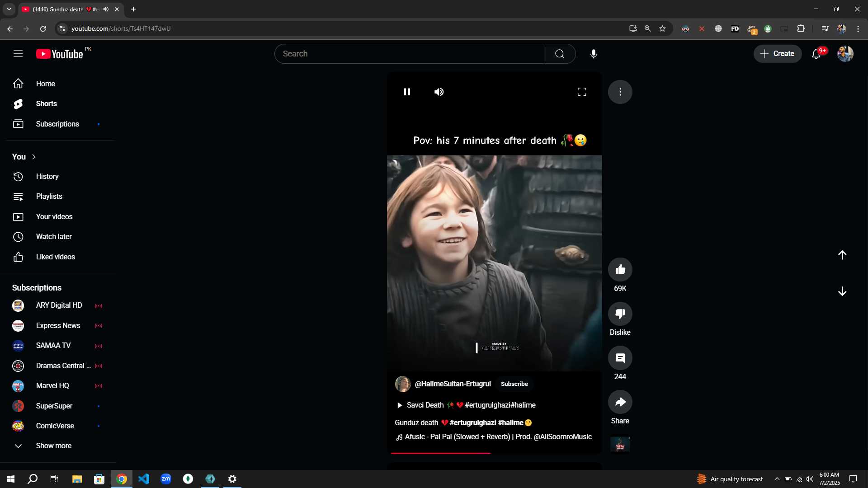868x488 pixels.
Task: Open the tab search dropdown
Action: point(9,9)
